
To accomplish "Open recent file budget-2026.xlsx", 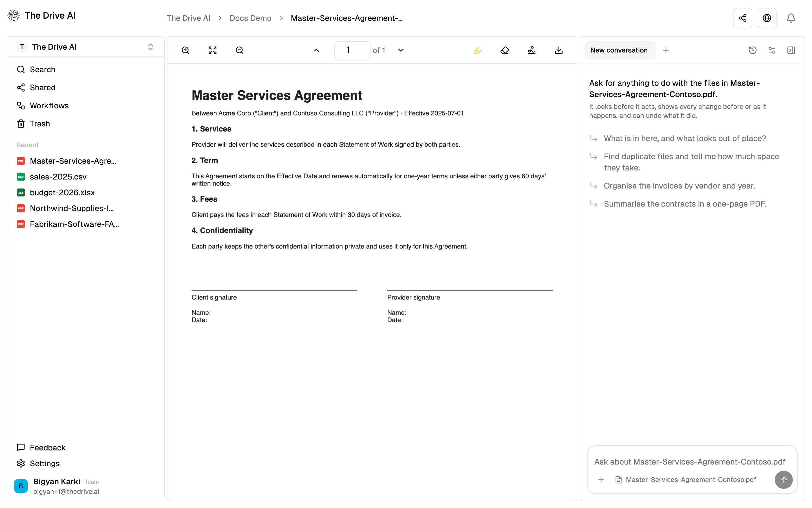I will pyautogui.click(x=56, y=192).
